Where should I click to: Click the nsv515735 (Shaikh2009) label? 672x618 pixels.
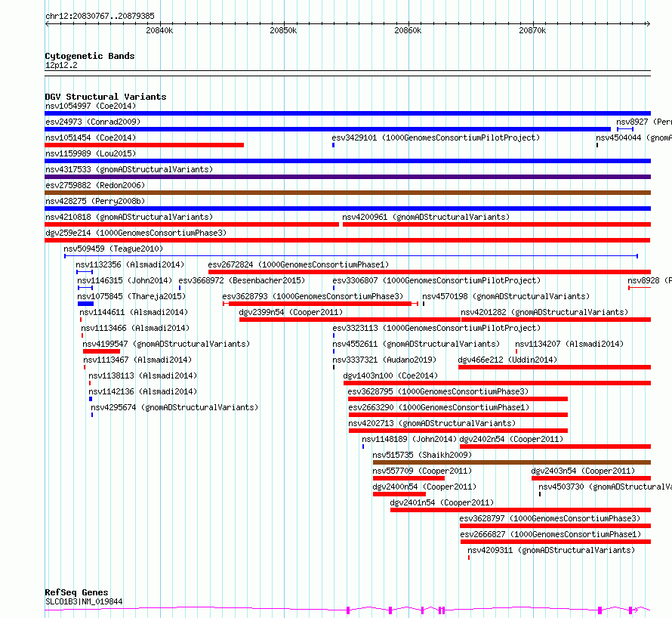click(422, 455)
